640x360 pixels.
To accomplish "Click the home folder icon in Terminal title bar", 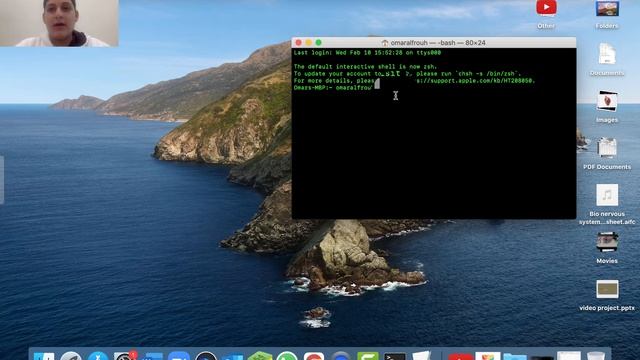I will coord(384,43).
